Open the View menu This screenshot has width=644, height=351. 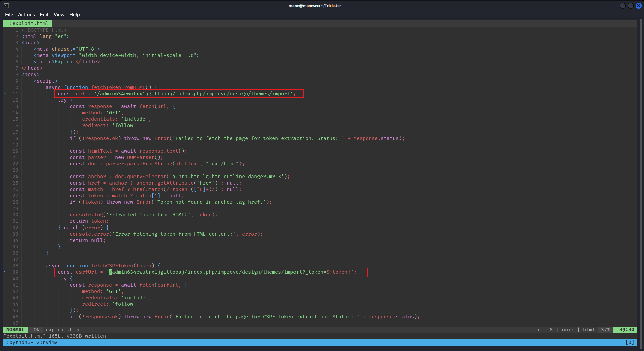point(59,15)
